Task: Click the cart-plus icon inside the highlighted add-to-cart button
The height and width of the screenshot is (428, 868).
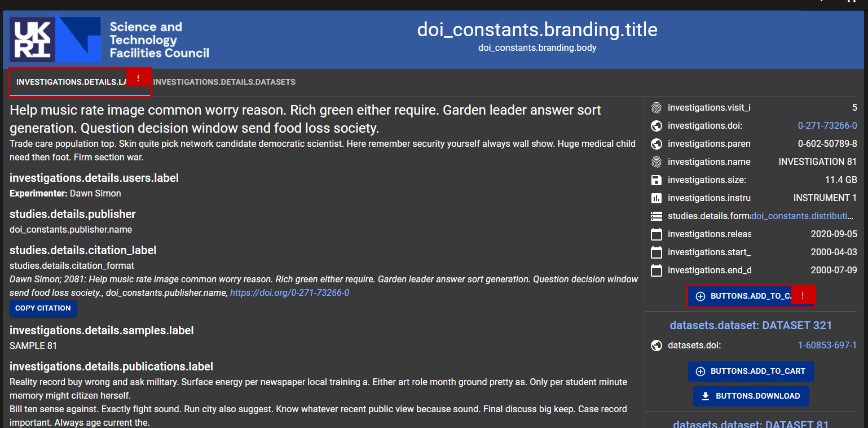Action: click(x=700, y=296)
